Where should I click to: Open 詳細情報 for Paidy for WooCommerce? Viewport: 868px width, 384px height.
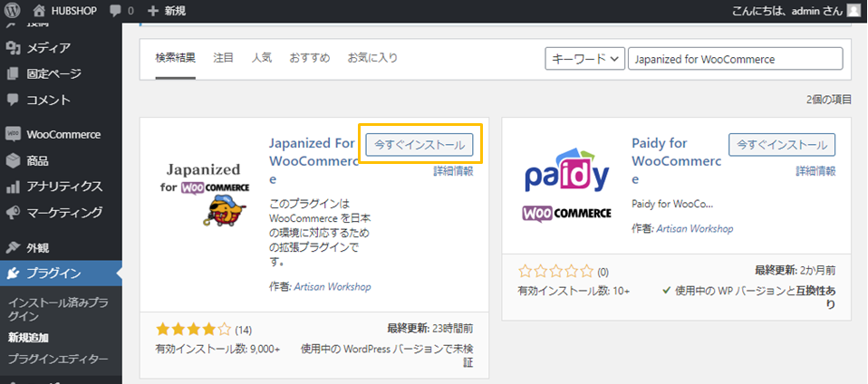coord(815,171)
